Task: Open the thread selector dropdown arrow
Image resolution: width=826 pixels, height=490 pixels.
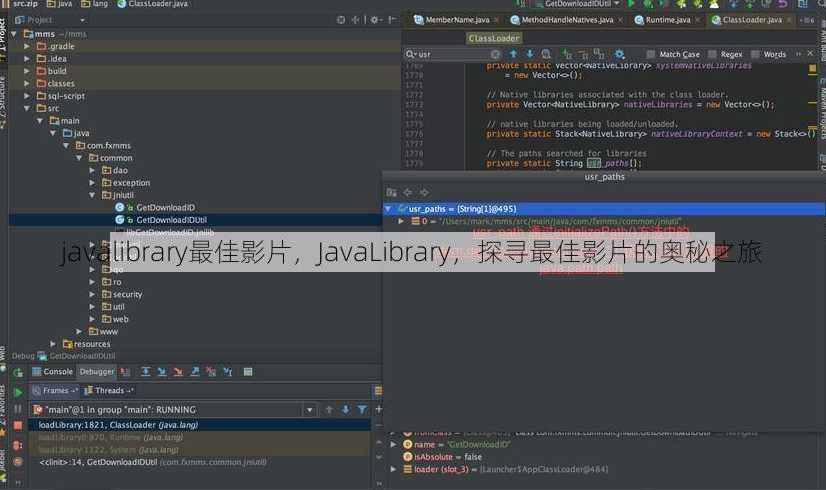Action: click(x=310, y=410)
